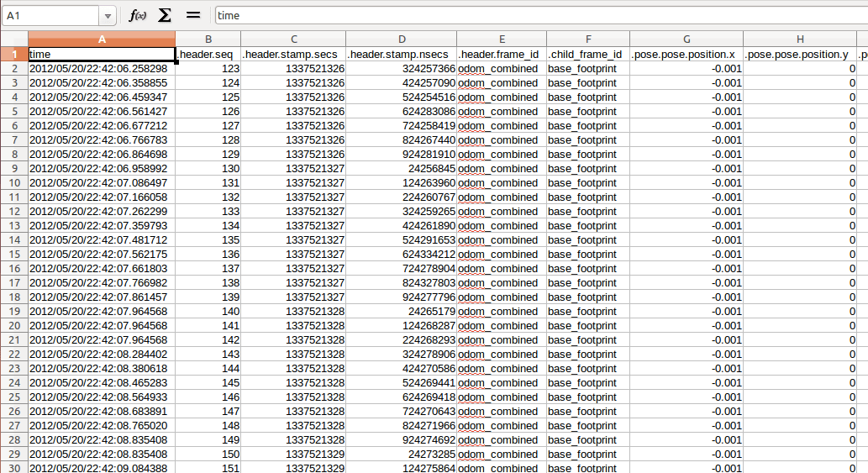The height and width of the screenshot is (473, 868).
Task: Click the Name Box showing A1
Action: tap(51, 16)
